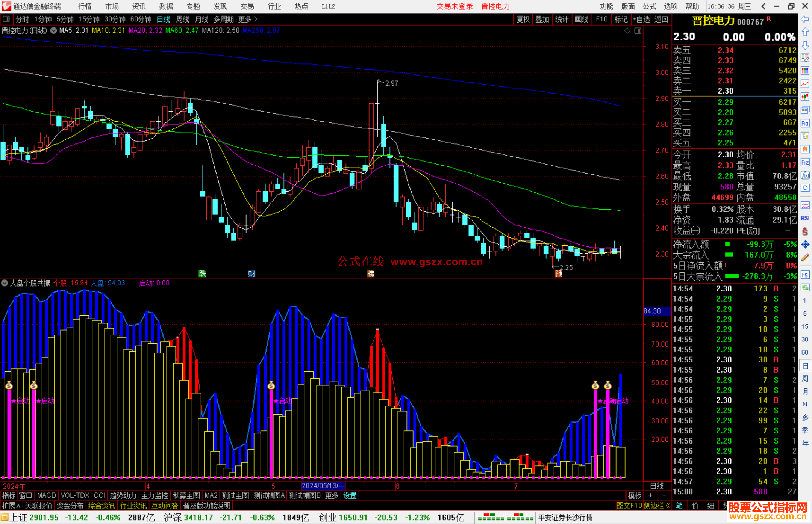Image resolution: width=812 pixels, height=524 pixels.
Task: Switch to the MACD indicator tab
Action: point(46,495)
